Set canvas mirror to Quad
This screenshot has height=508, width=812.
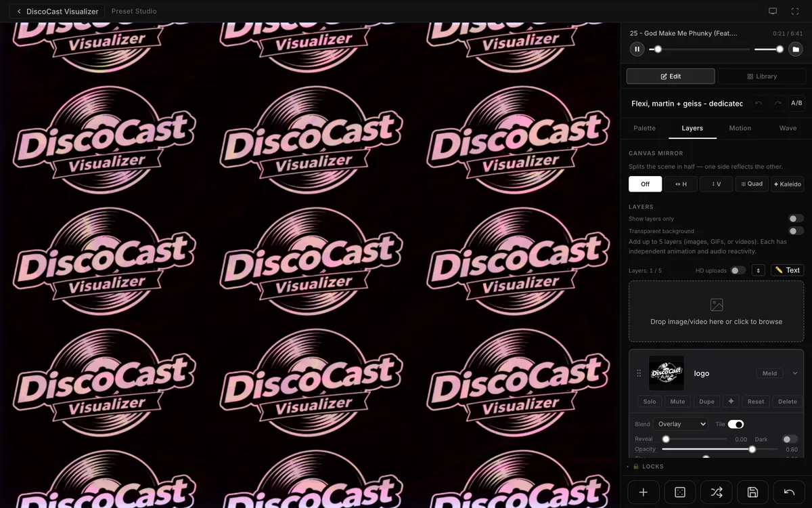pos(752,184)
